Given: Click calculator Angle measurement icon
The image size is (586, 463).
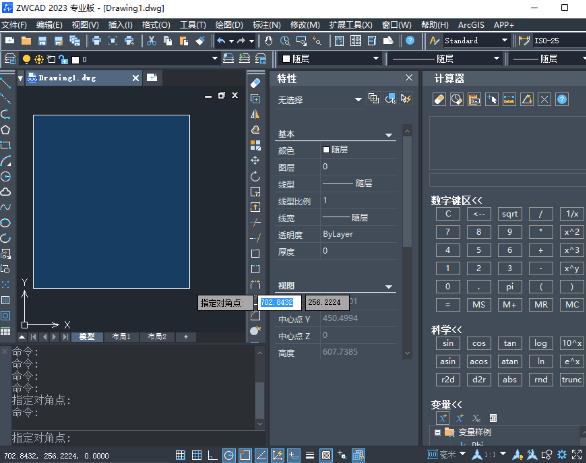Looking at the screenshot, I should tap(527, 99).
